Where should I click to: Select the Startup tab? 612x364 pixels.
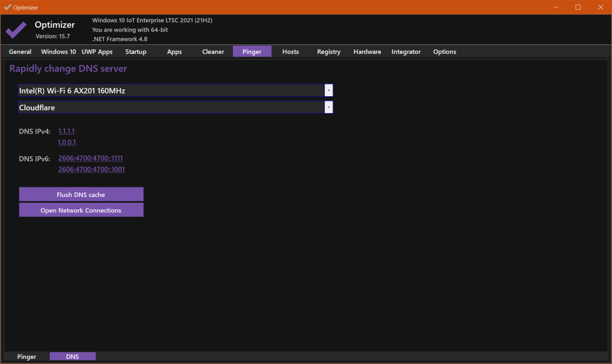point(136,52)
